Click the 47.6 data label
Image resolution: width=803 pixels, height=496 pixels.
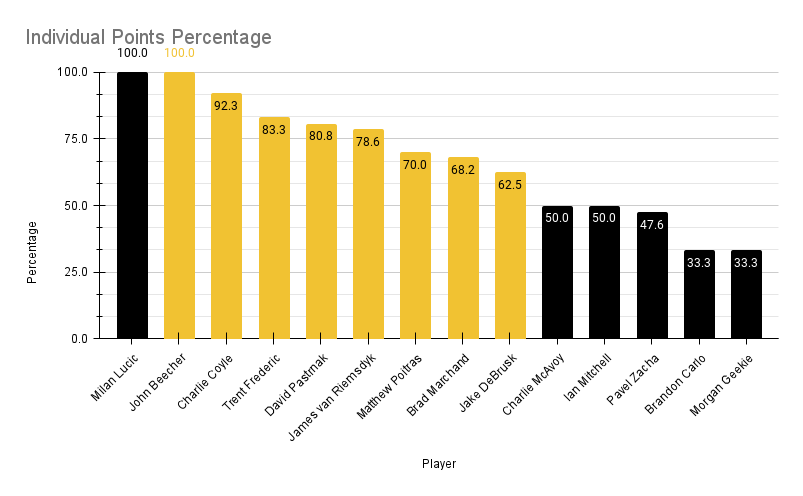tap(652, 225)
